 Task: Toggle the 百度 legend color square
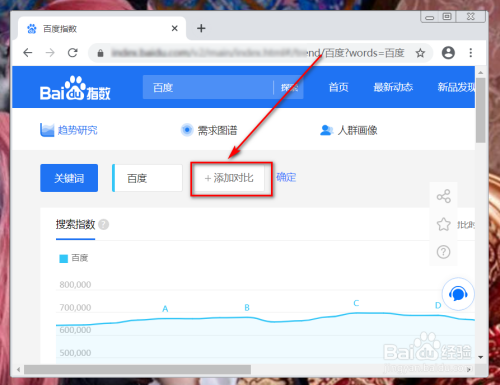[63, 259]
